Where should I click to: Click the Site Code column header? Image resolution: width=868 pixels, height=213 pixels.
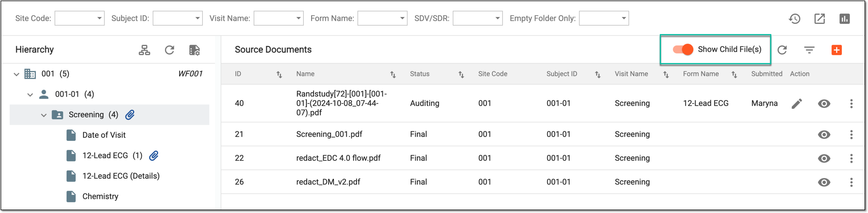click(493, 74)
